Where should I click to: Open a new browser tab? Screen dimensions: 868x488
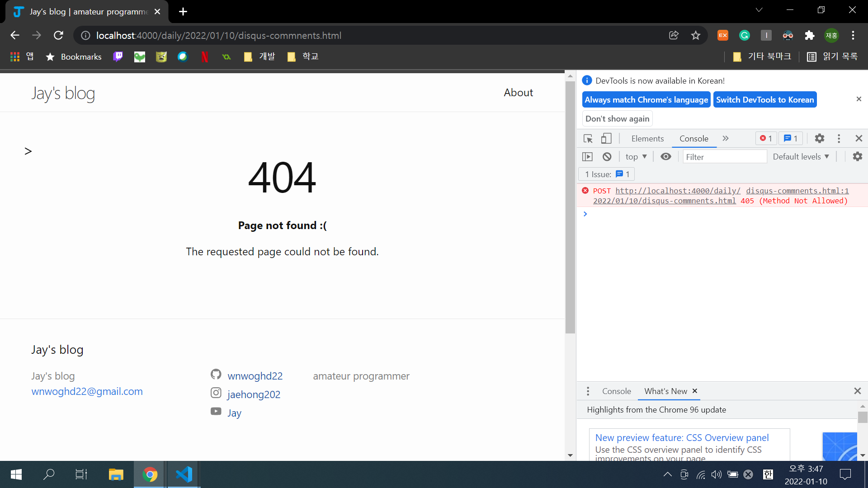(x=183, y=12)
